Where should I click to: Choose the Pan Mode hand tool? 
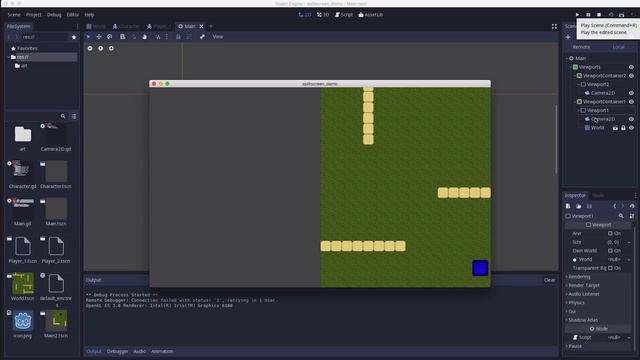point(144,37)
